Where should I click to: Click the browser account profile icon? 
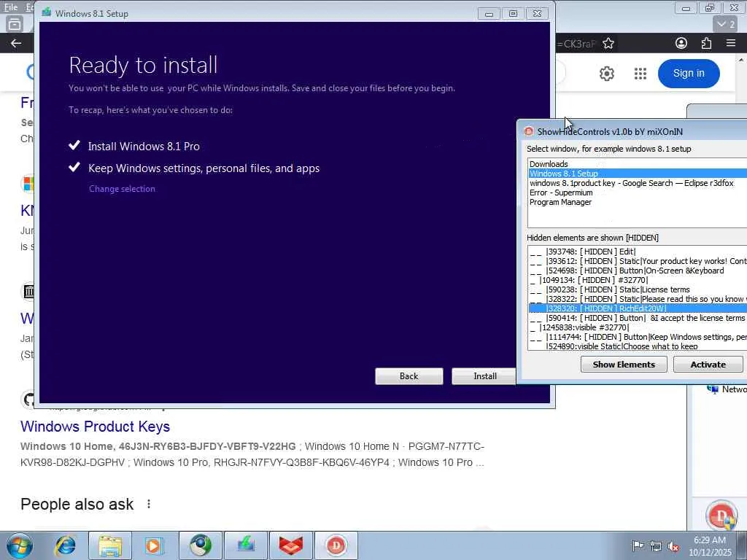681,43
